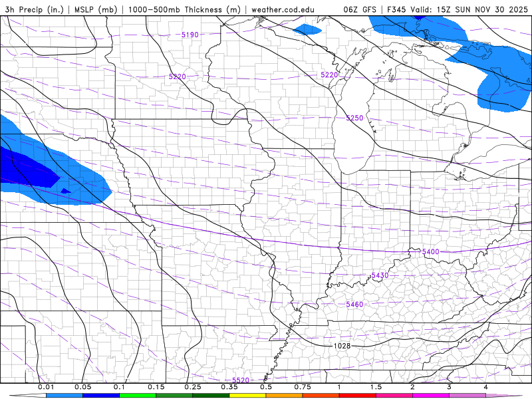Click the red 1–1.5 legend swatch

coord(358,396)
